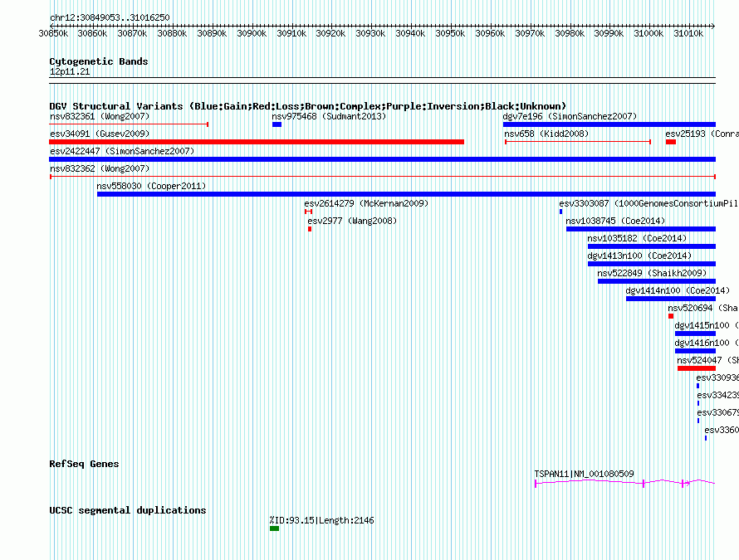Click the green segmental duplication bar

[x=274, y=528]
